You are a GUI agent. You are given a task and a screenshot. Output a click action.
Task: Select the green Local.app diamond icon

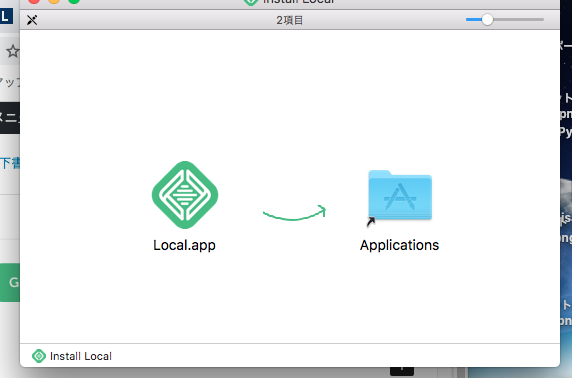coord(185,195)
